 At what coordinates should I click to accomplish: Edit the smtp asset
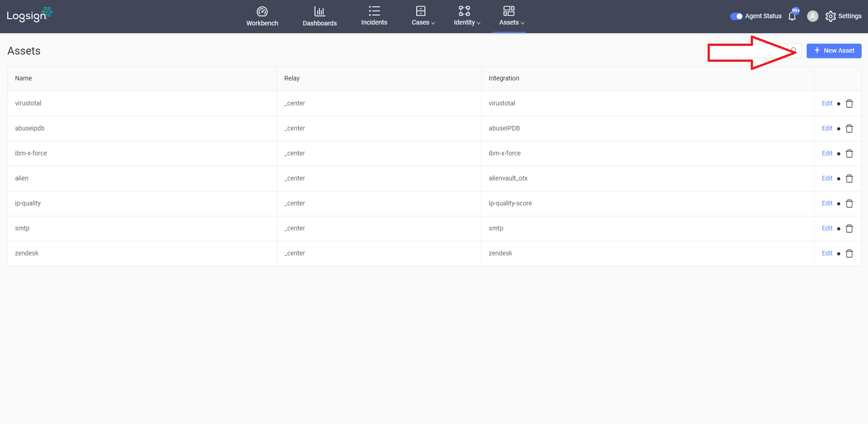pyautogui.click(x=827, y=228)
